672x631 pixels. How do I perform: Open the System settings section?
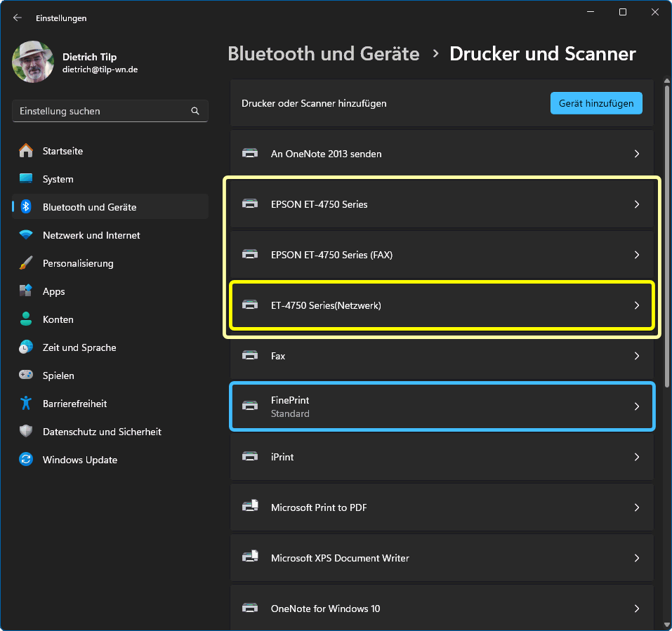tap(58, 179)
